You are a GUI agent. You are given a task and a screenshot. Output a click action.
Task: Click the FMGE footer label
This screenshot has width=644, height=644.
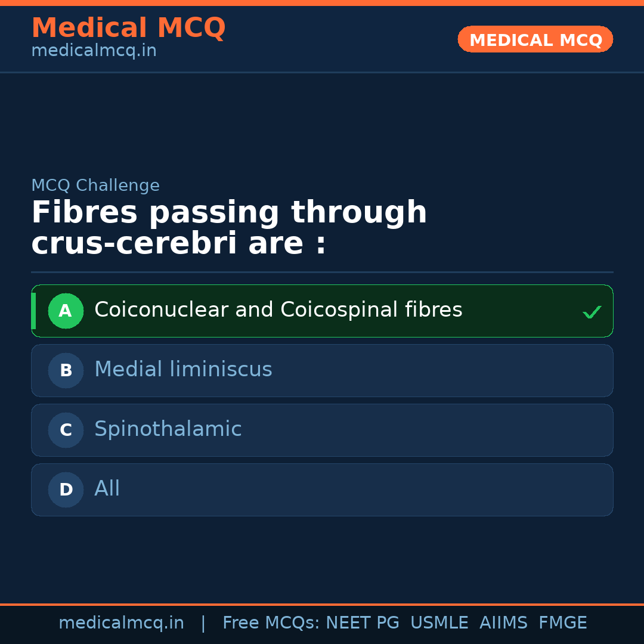pos(563,623)
